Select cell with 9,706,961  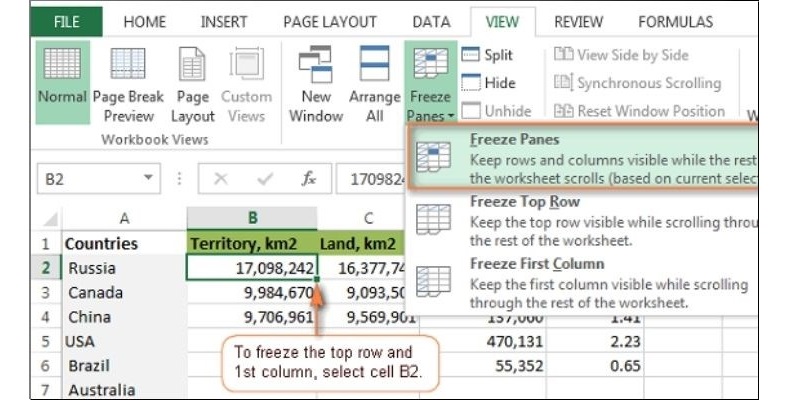coord(252,317)
